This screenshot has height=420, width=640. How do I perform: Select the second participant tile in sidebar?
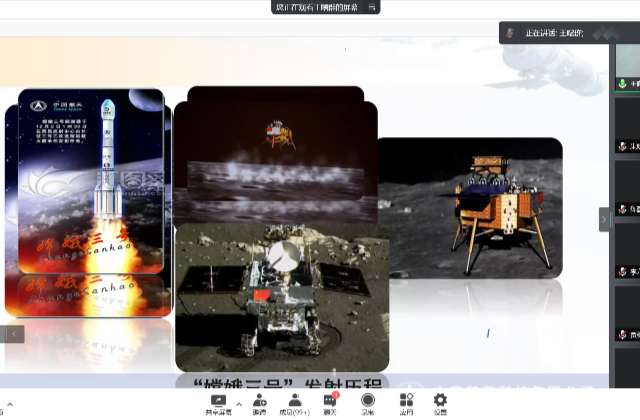[x=628, y=130]
